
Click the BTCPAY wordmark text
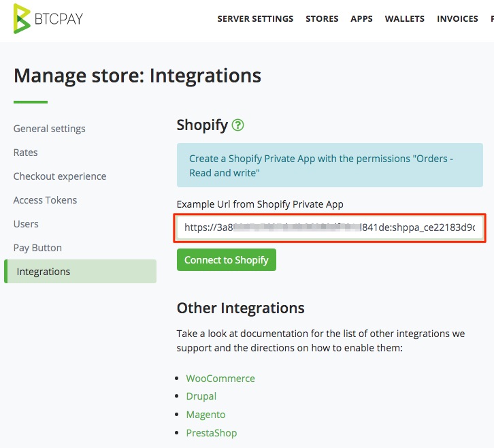pos(59,19)
